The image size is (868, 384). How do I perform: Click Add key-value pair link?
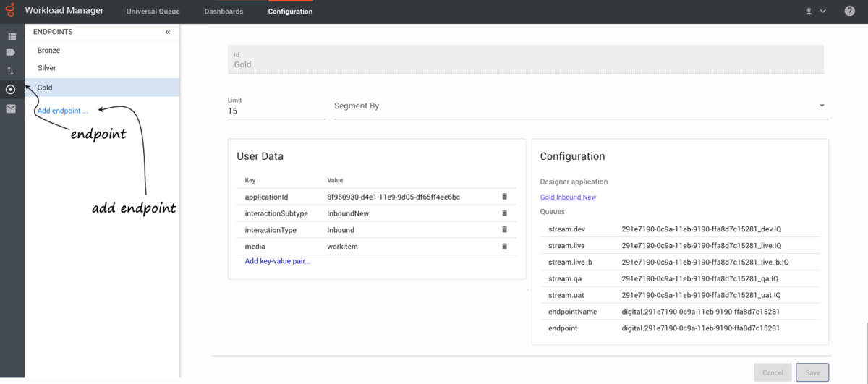tap(278, 261)
